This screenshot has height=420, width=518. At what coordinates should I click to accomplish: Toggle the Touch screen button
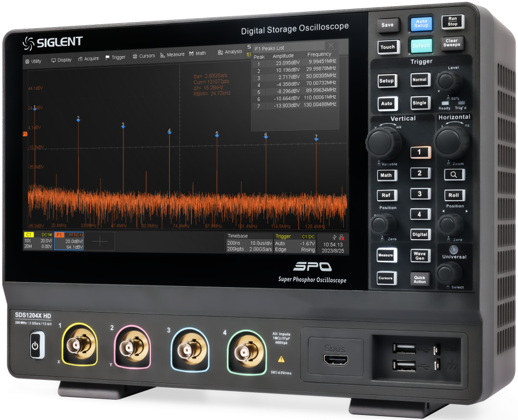click(388, 47)
